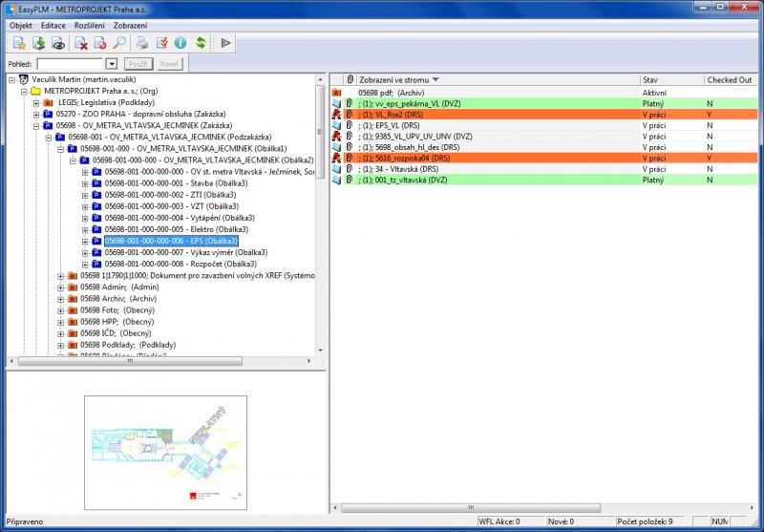Expand the 05698-001-000-000-005 Elektro node
Image resolution: width=764 pixels, height=532 pixels.
[85, 230]
